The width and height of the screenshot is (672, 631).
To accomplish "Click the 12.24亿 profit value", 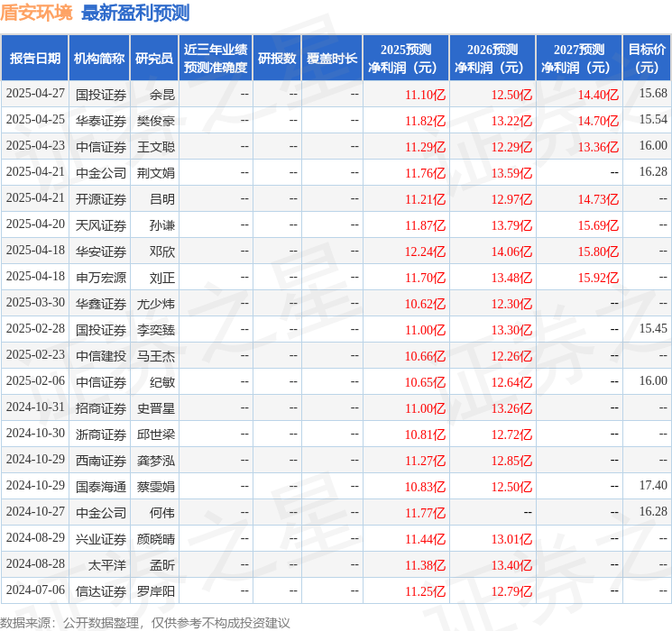I will point(425,251).
